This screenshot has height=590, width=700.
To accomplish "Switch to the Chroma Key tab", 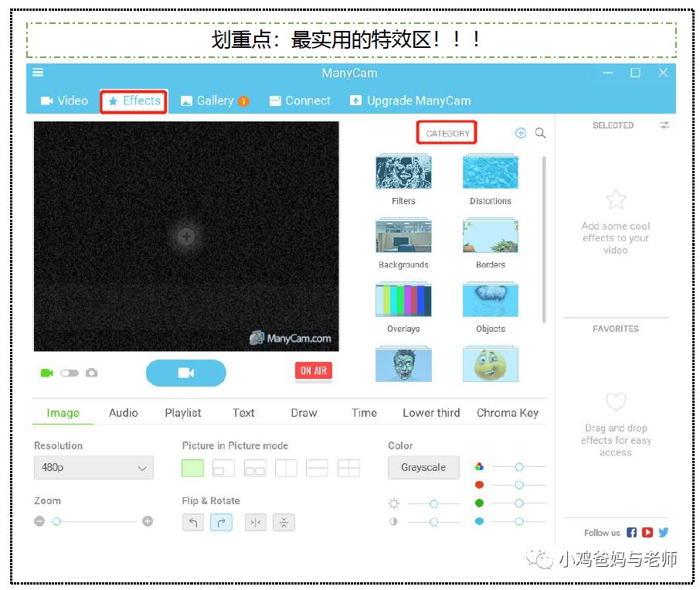I will point(507,413).
